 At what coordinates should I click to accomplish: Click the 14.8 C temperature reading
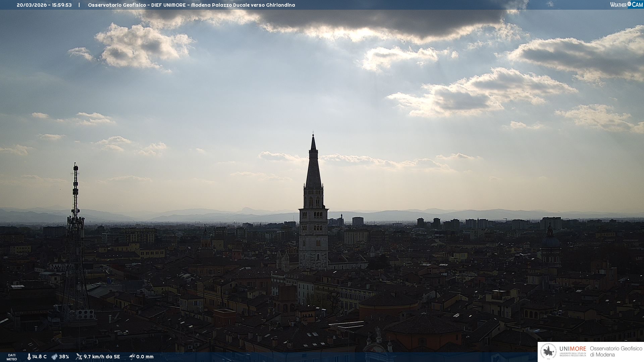(39, 357)
